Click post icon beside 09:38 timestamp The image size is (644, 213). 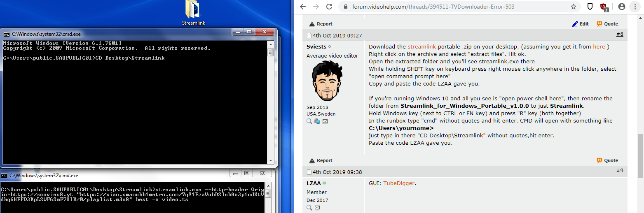coord(309,172)
